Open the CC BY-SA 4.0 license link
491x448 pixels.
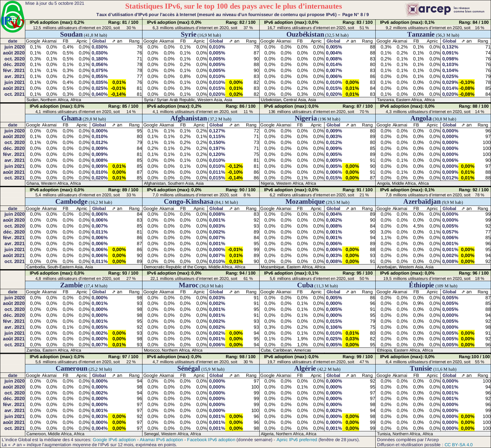pos(459,445)
